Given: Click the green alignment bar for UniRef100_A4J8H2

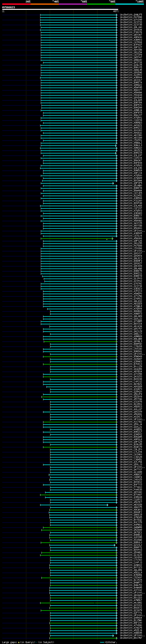Looking at the screenshot, I should (79, 603).
